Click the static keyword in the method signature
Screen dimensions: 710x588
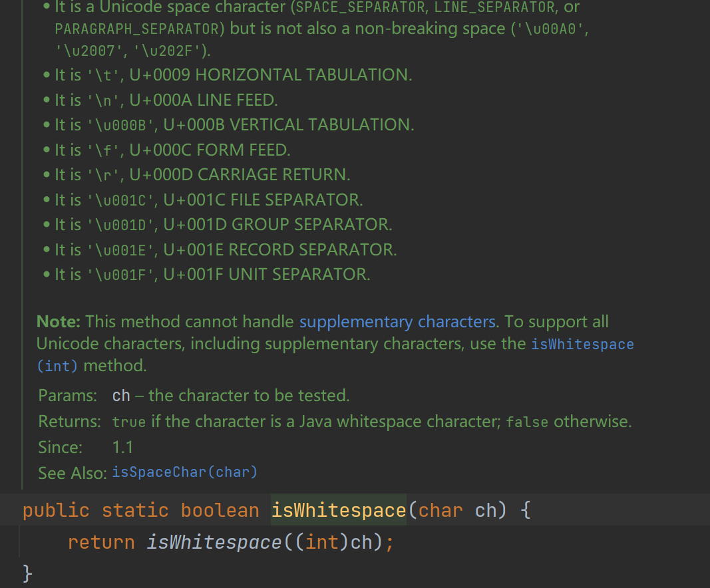135,510
